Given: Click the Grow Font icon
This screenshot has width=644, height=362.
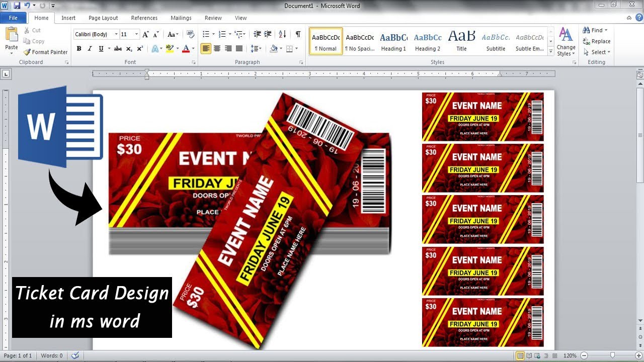Looking at the screenshot, I should [x=145, y=34].
